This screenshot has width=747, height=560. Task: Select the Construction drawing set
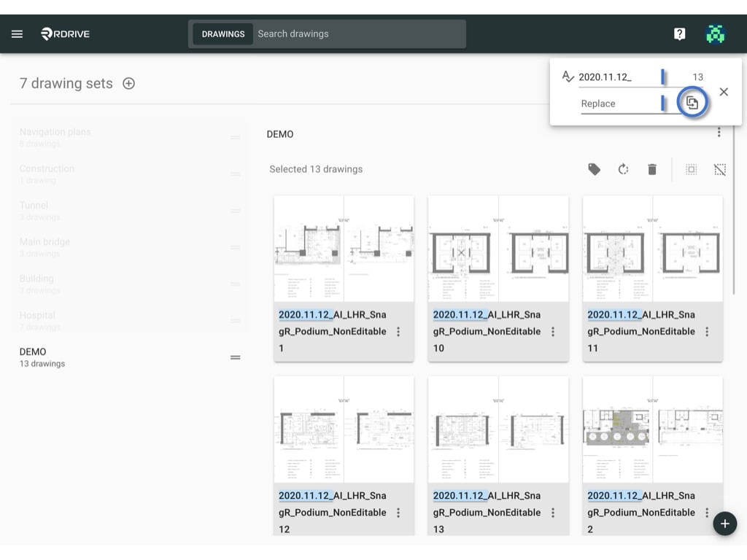coord(130,174)
